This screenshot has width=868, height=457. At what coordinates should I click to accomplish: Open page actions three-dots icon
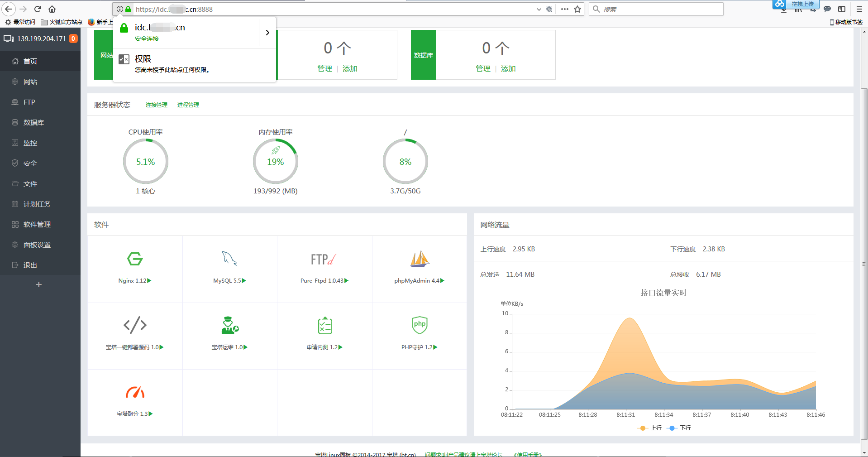[x=564, y=9]
